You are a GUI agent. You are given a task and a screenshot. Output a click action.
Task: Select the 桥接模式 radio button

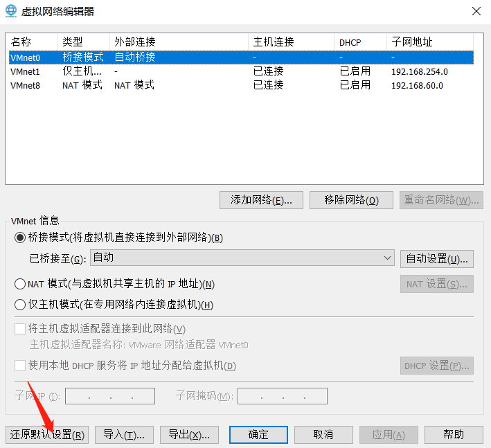[20, 238]
